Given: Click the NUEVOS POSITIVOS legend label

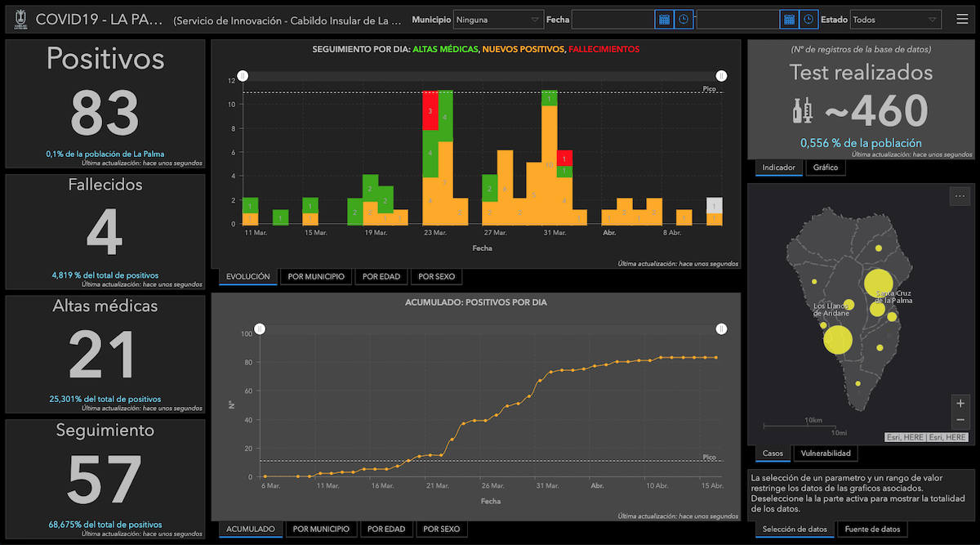Looking at the screenshot, I should coord(523,50).
